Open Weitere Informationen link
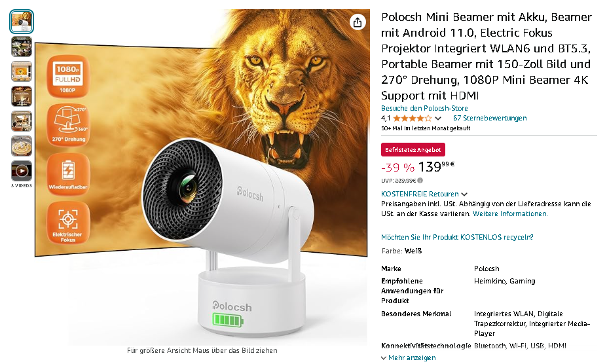Image resolution: width=607 pixels, height=364 pixels. tap(510, 213)
